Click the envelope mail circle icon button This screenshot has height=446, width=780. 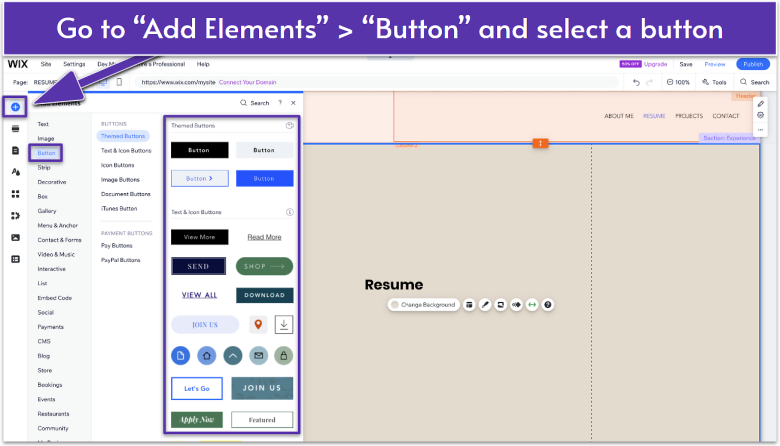point(257,355)
